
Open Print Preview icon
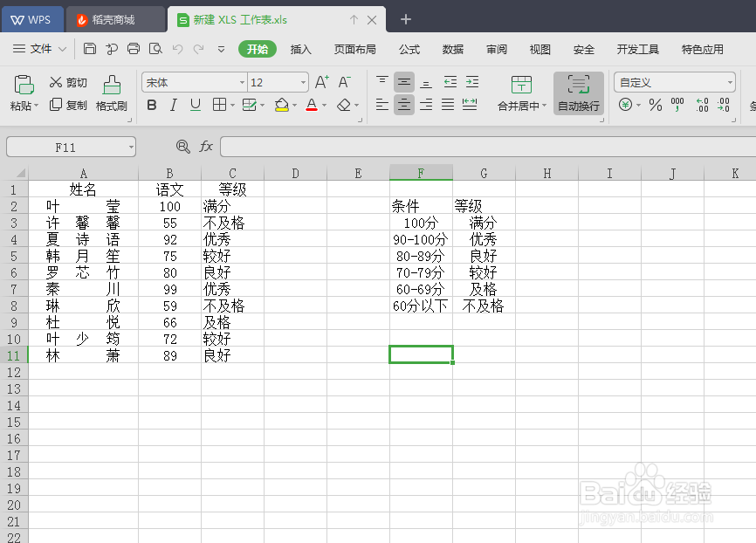155,49
